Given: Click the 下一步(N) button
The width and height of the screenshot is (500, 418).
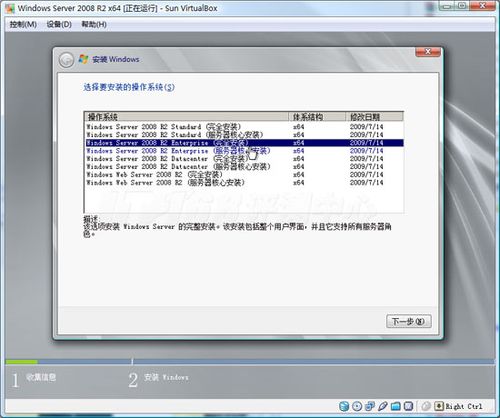Looking at the screenshot, I should click(x=409, y=321).
